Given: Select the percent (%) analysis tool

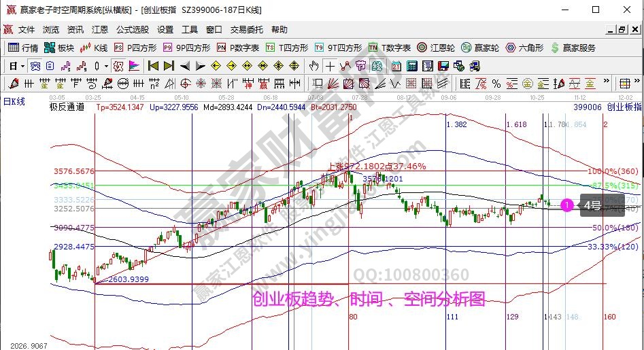Looking at the screenshot, I should [x=496, y=84].
